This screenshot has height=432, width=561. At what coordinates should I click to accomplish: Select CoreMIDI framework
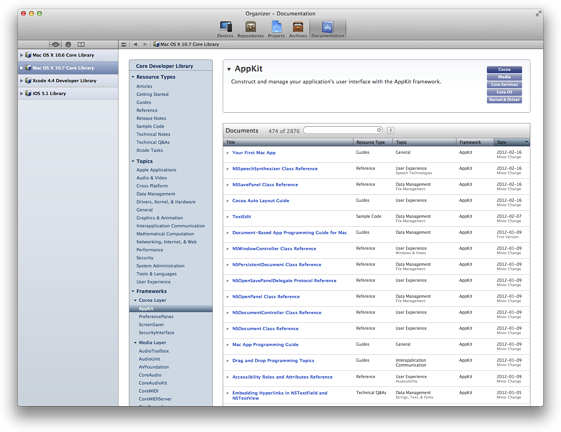(x=148, y=391)
